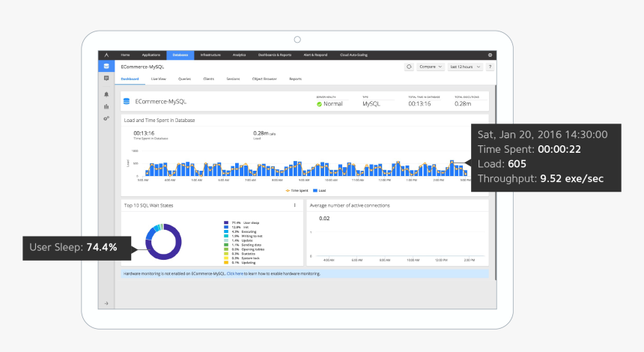Screen dimensions: 644x352
Task: Open Analytics in top navigation
Action: coord(239,55)
